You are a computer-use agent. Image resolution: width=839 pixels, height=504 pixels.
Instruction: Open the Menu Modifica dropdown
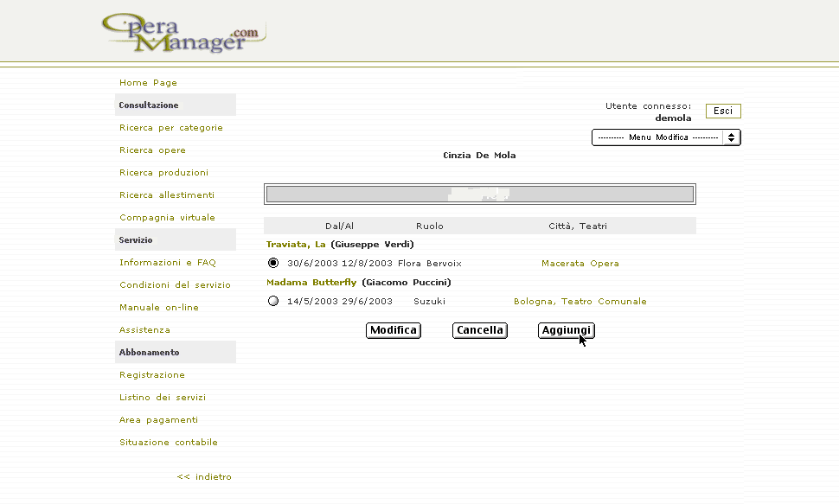tap(666, 137)
